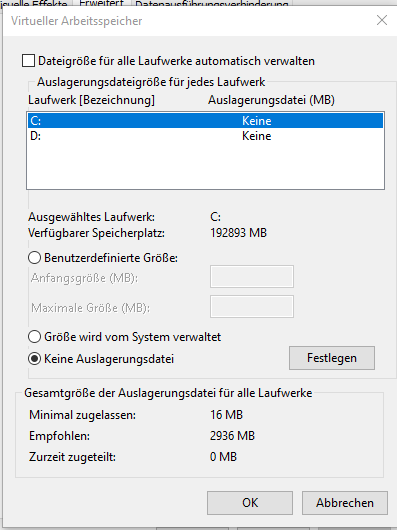Select drive D: in the list
This screenshot has width=397, height=530.
coord(205,136)
